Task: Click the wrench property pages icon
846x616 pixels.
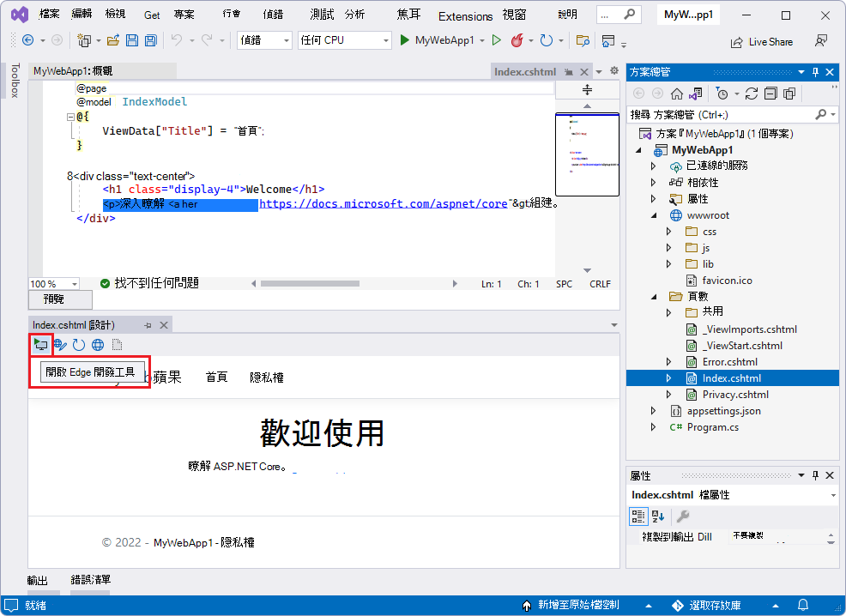Action: coord(685,518)
